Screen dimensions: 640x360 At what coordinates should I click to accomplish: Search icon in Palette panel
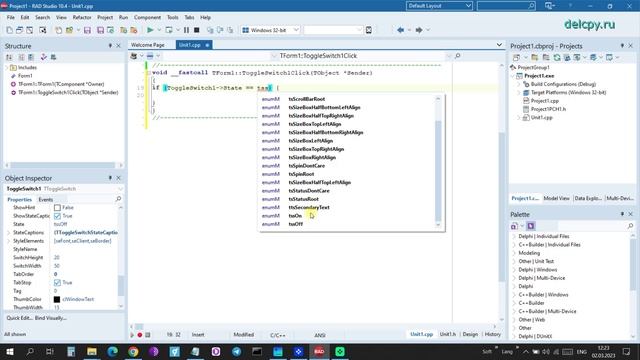[x=630, y=226]
